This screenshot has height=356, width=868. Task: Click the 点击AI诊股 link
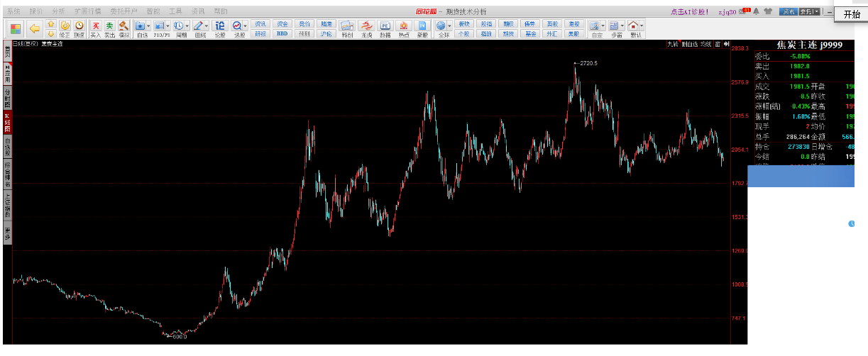coord(690,12)
